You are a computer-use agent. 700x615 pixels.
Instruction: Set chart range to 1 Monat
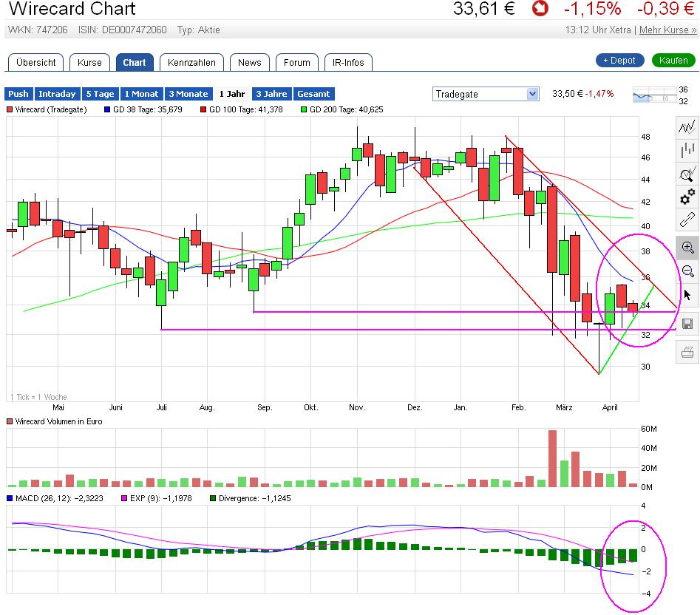pyautogui.click(x=141, y=94)
